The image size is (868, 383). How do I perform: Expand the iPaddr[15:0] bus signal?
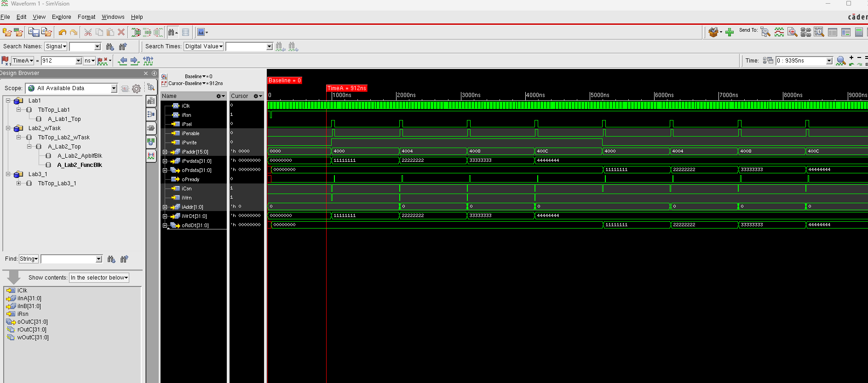(x=165, y=152)
